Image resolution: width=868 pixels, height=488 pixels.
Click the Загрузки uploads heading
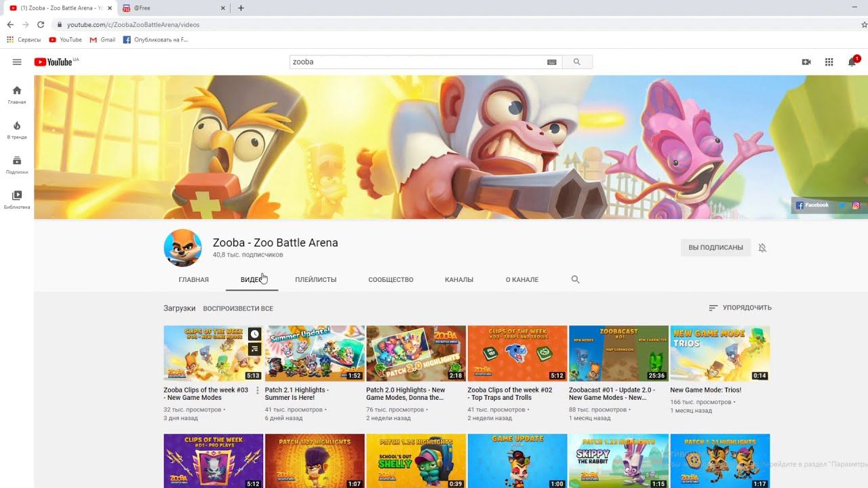[179, 308]
